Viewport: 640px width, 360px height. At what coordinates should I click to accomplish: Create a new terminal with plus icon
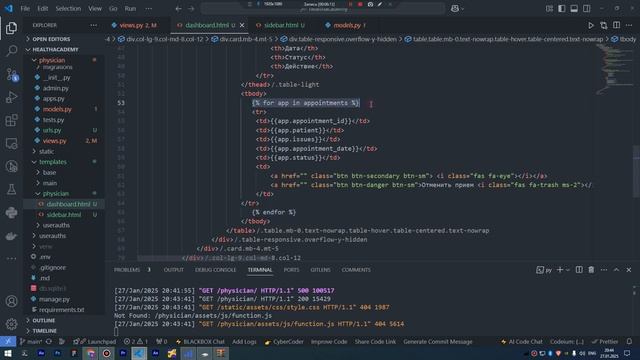point(560,270)
